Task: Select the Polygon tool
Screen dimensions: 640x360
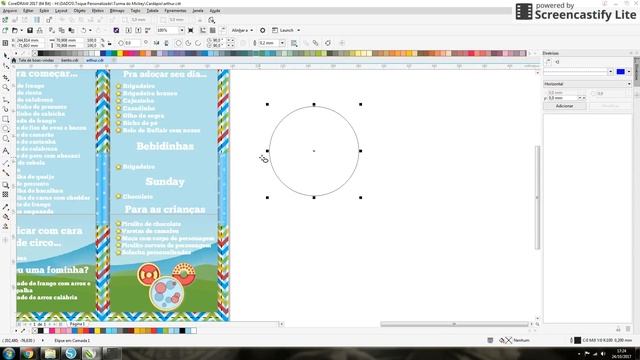Action: 6,139
